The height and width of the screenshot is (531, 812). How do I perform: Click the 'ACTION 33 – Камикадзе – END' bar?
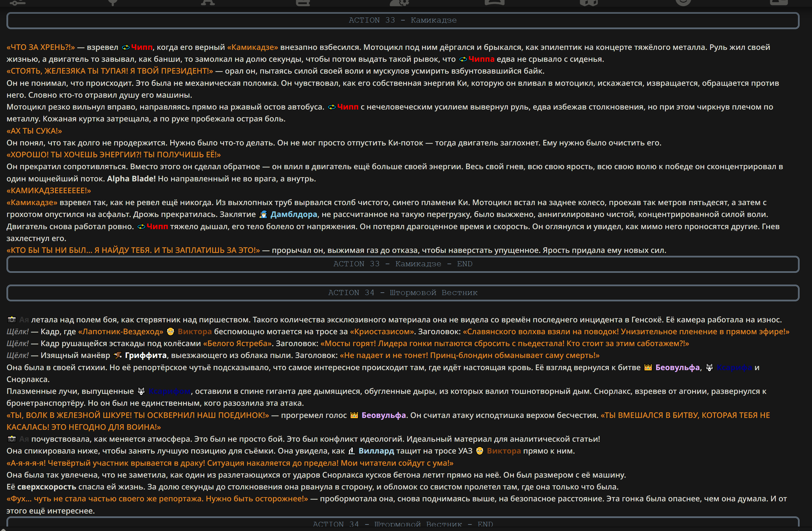(403, 264)
